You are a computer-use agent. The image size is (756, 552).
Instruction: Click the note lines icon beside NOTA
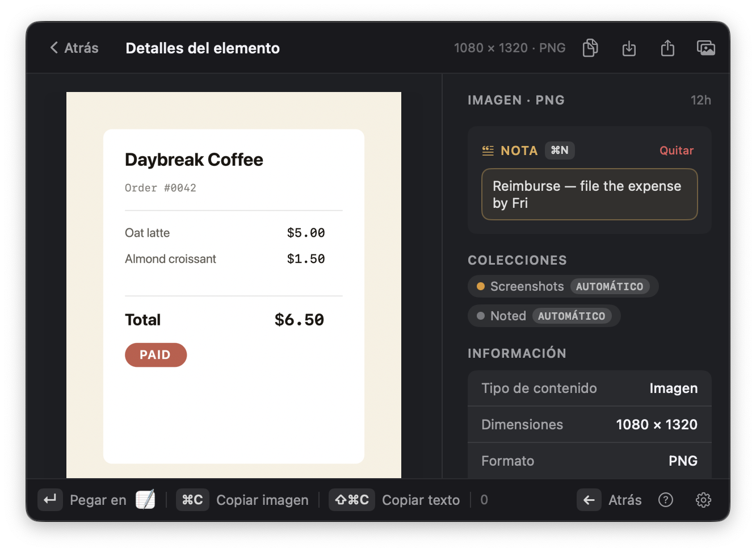[488, 150]
